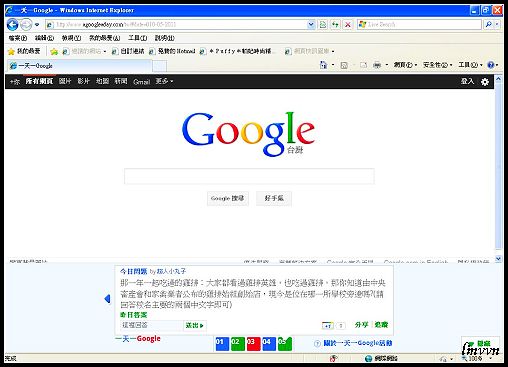
Task: Toggle compatibility view icon
Action: click(x=323, y=24)
